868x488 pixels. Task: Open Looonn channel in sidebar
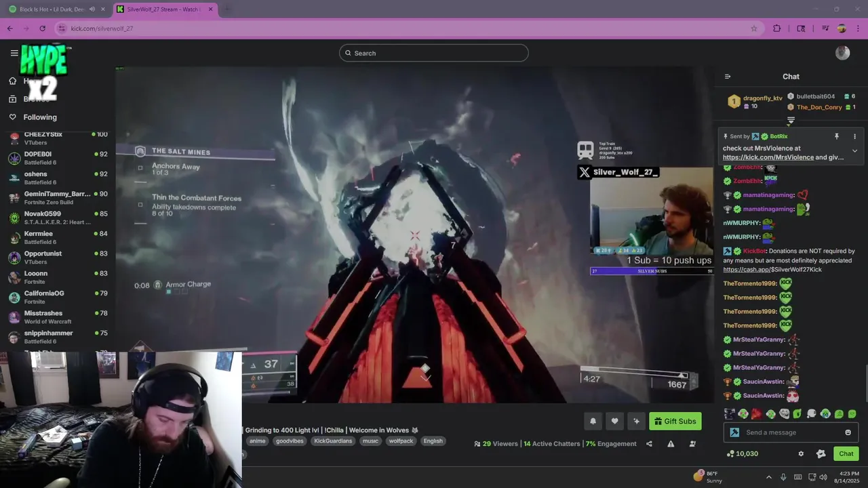coord(58,277)
